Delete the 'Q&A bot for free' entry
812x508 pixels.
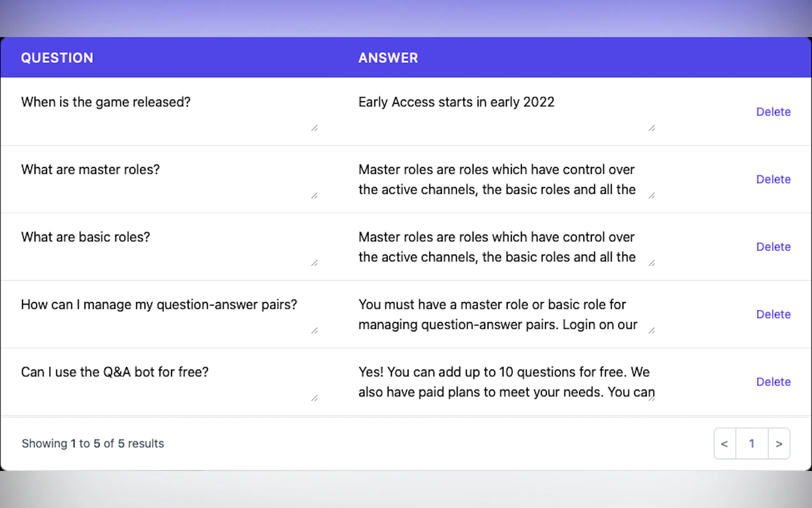pos(773,382)
